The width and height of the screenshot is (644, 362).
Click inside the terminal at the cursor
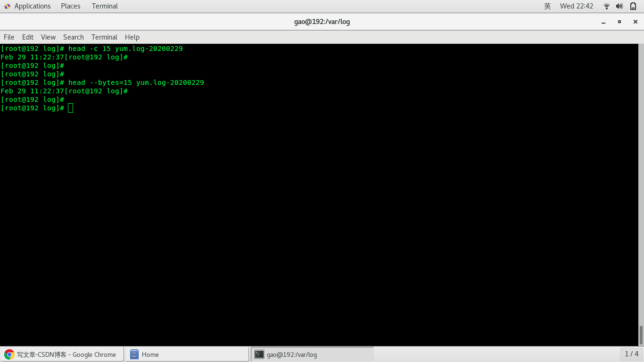click(x=71, y=108)
